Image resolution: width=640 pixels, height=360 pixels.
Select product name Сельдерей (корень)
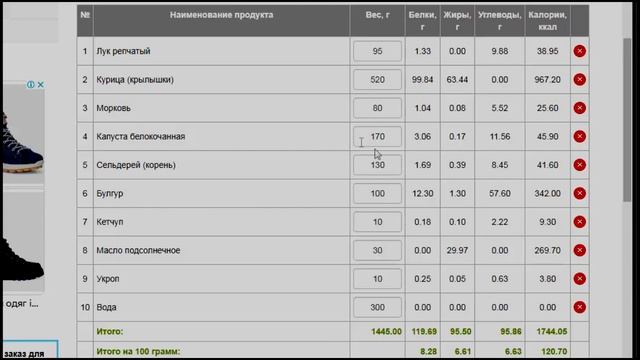136,165
